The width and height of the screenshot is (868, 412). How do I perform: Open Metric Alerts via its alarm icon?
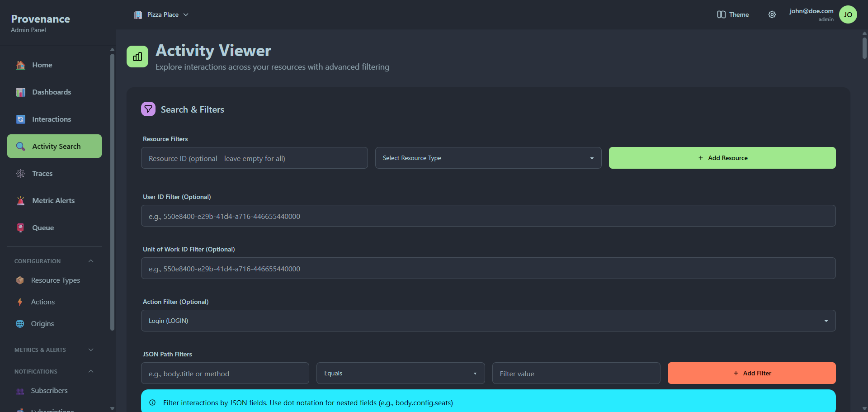click(20, 200)
